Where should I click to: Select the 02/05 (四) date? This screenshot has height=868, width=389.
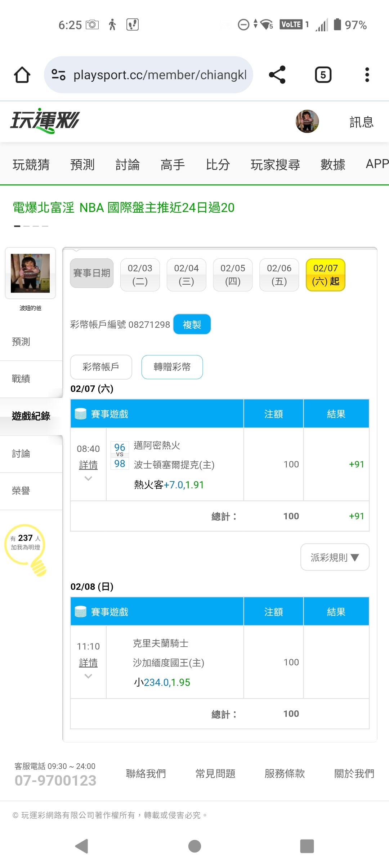pyautogui.click(x=233, y=275)
